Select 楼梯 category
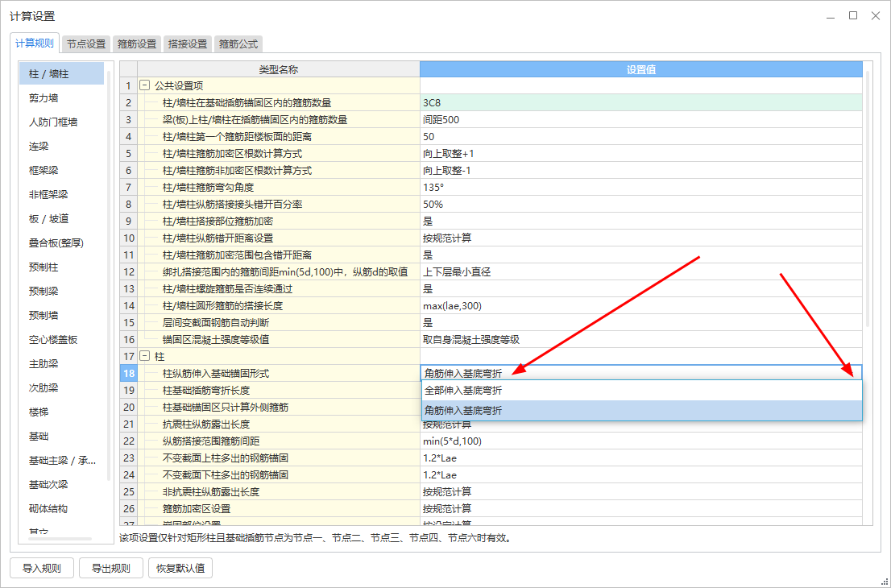 tap(62, 412)
